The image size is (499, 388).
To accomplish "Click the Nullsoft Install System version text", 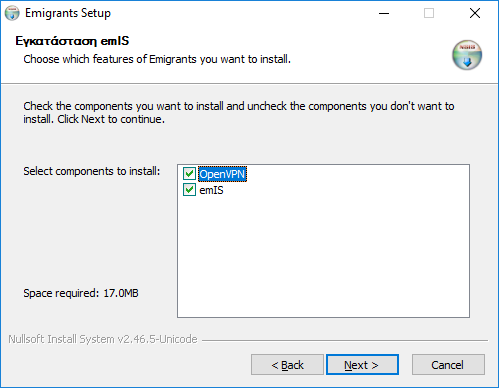I will [103, 339].
